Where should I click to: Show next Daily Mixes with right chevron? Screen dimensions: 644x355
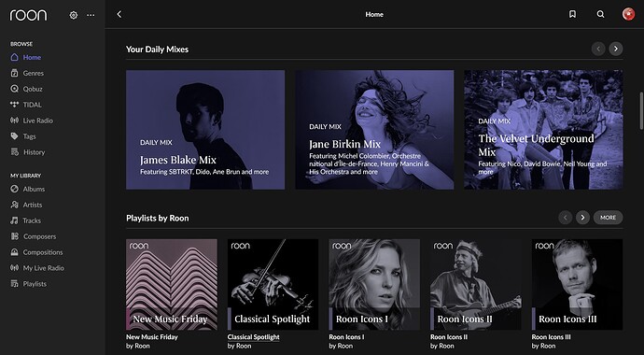616,49
